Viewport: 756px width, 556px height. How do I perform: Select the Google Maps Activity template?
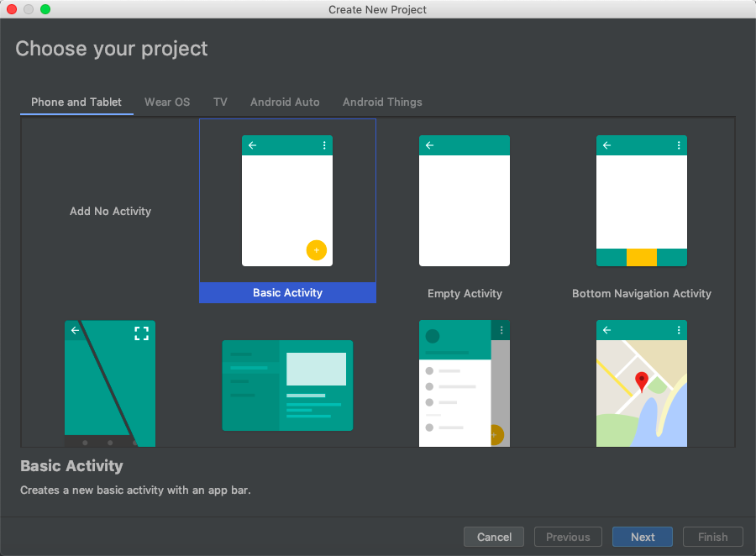[642, 383]
